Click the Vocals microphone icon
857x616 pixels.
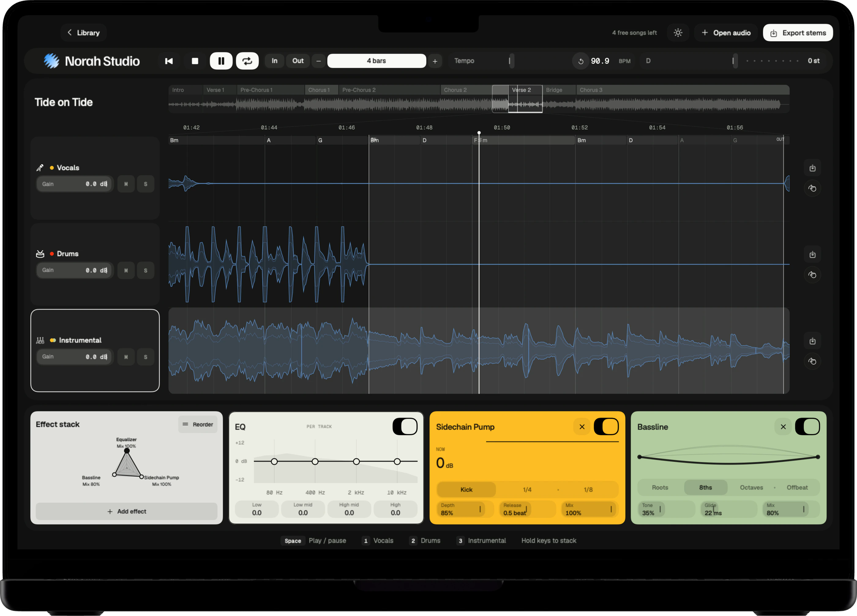(x=40, y=168)
